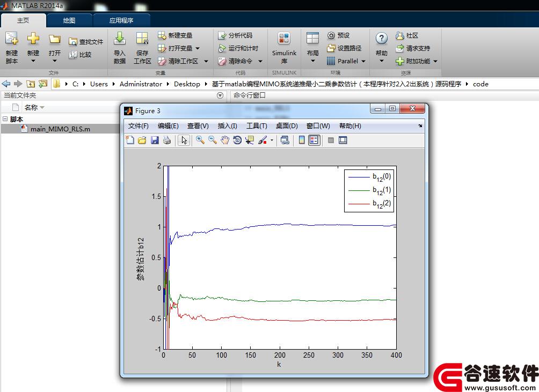Image resolution: width=539 pixels, height=392 pixels.
Task: Activate the Data Cursor tool
Action: 250,140
